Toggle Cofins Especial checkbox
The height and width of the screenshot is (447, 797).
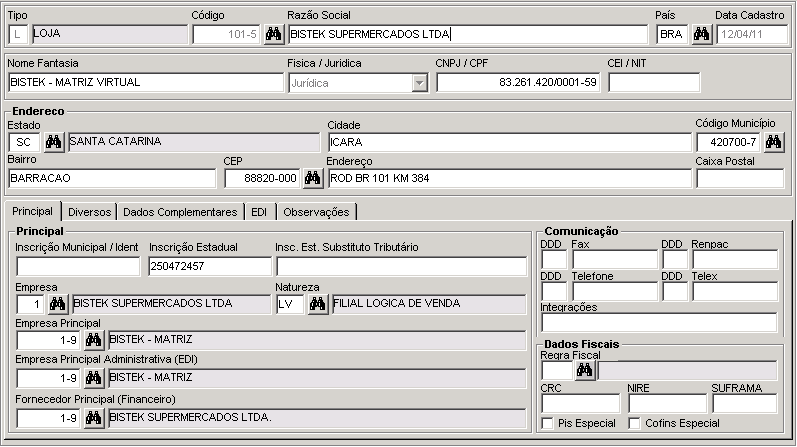[x=634, y=423]
